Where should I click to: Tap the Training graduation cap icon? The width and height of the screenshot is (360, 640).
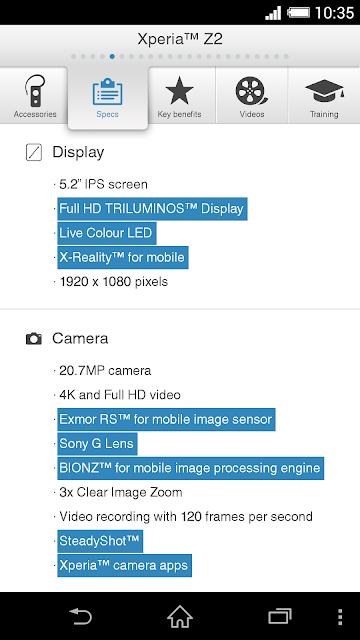(324, 91)
